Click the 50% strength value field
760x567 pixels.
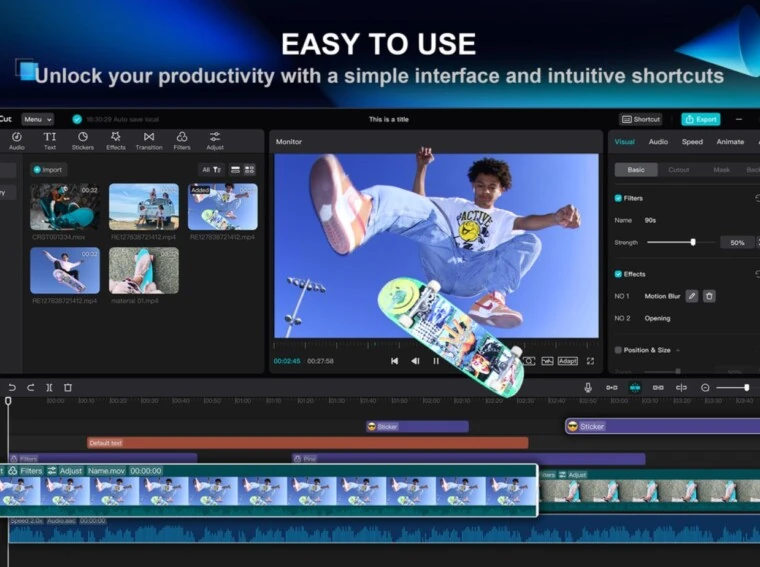point(737,242)
